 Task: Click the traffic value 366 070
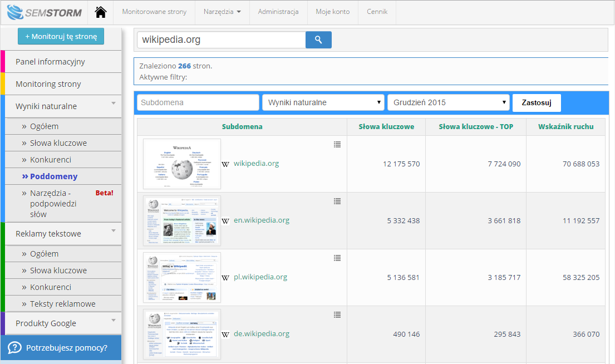click(586, 335)
